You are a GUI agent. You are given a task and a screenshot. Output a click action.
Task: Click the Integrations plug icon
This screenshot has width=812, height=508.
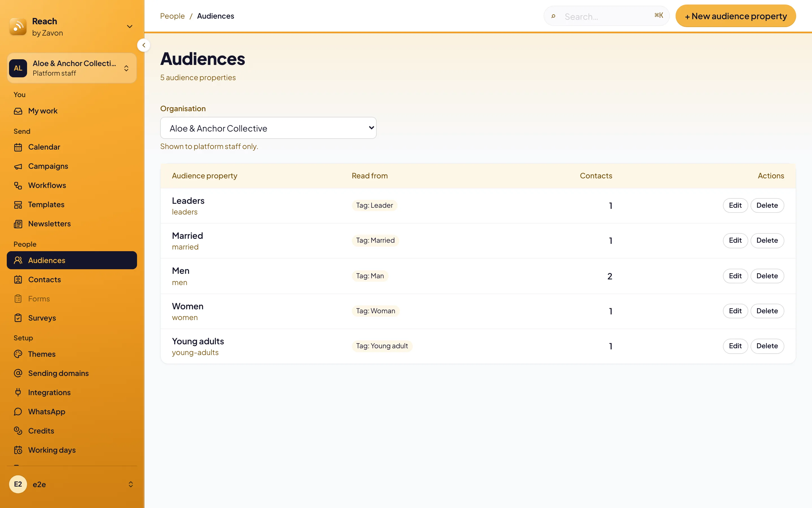point(18,392)
